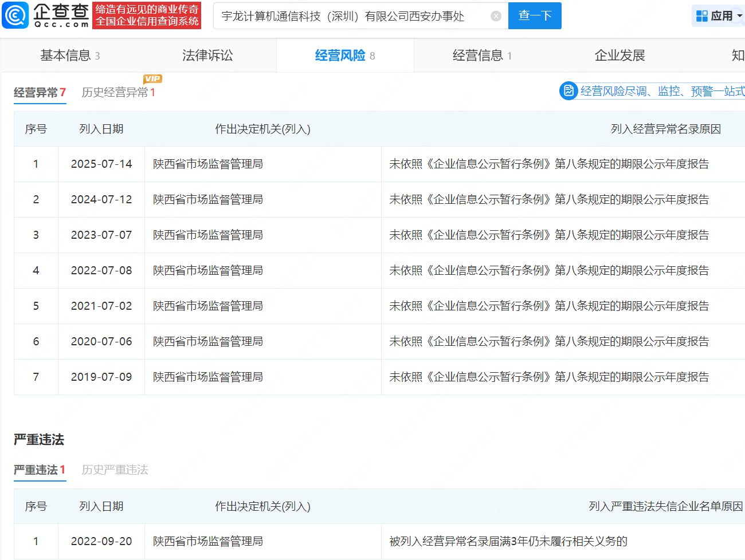
Task: Select the 严重违法 sub-tab
Action: (40, 470)
